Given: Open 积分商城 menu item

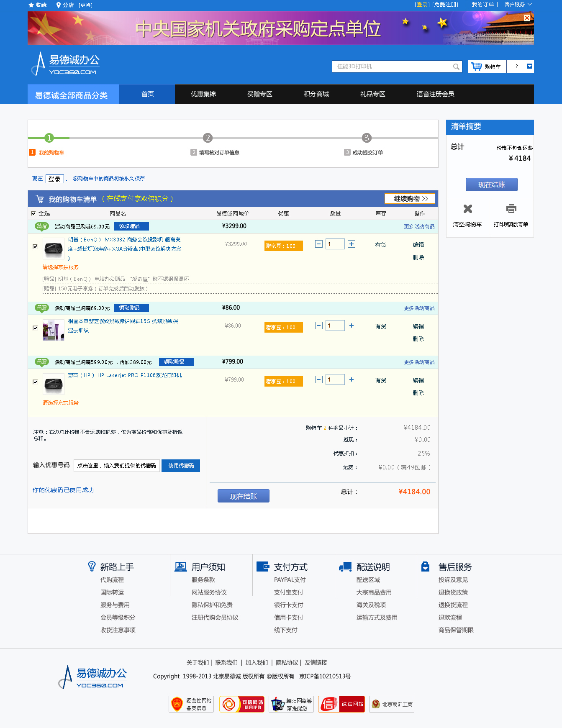Looking at the screenshot, I should point(316,94).
